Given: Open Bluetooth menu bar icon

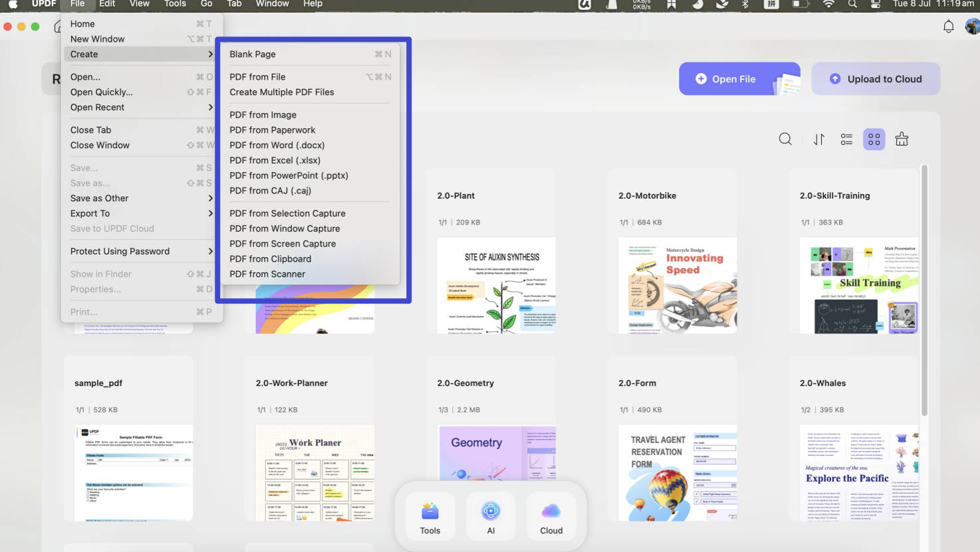Looking at the screenshot, I should pos(745,4).
